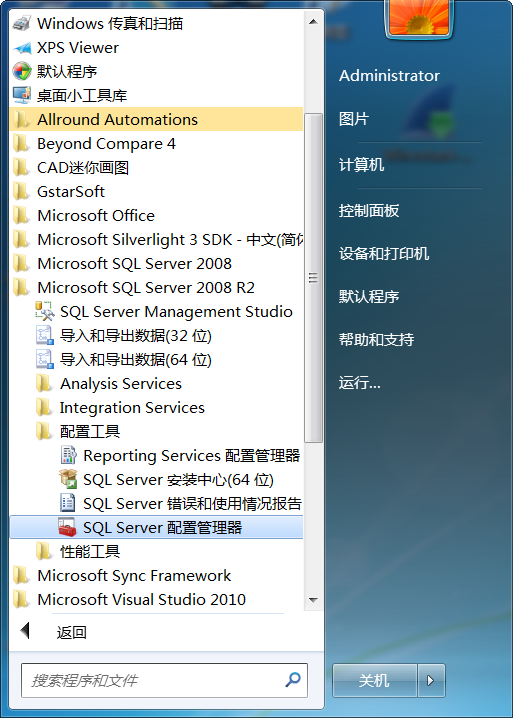Click CAD迷你画图 folder icon
Viewport: 513px width, 718px height.
21,167
